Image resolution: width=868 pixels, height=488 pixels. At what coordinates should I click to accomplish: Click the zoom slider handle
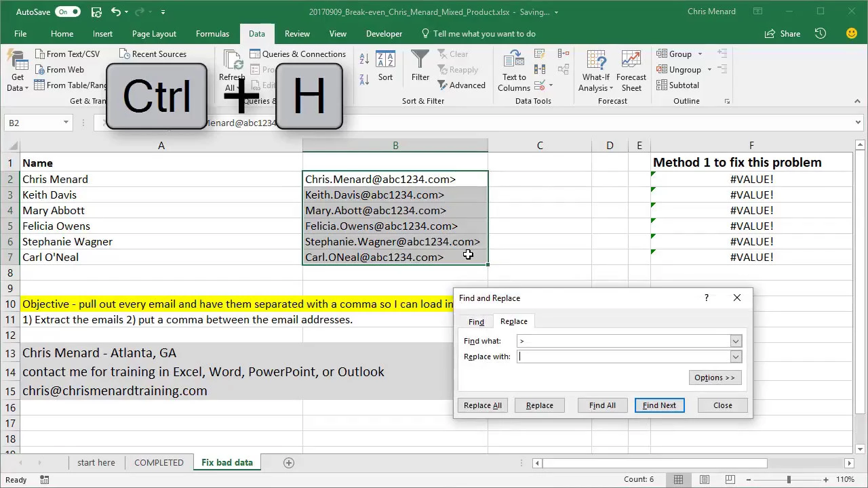(789, 479)
